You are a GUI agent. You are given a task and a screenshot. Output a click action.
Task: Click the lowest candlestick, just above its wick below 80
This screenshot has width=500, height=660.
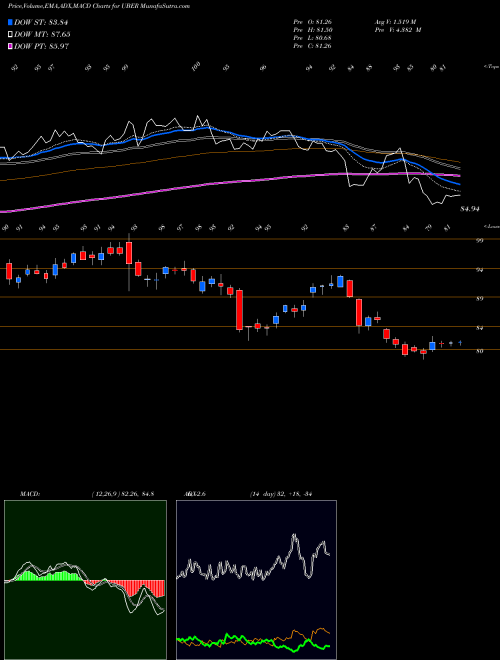tap(423, 352)
